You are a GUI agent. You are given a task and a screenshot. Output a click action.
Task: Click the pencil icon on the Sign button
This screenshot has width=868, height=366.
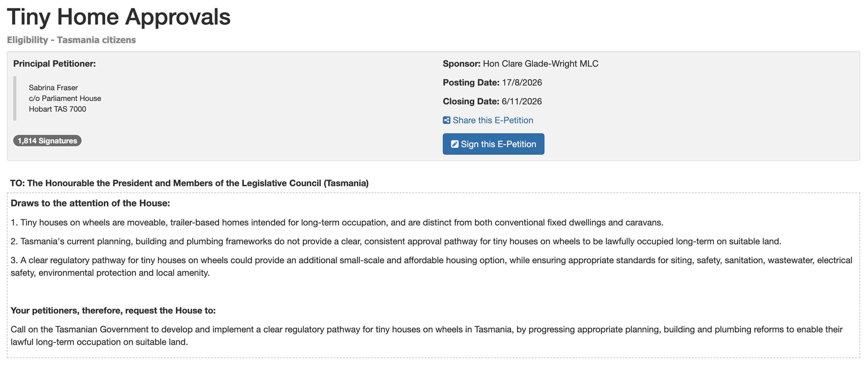454,144
